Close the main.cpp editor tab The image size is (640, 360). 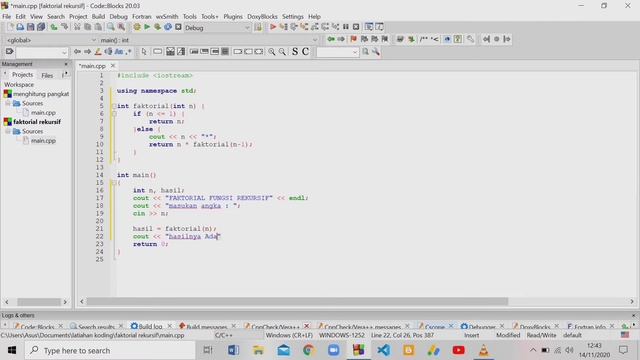tap(113, 66)
